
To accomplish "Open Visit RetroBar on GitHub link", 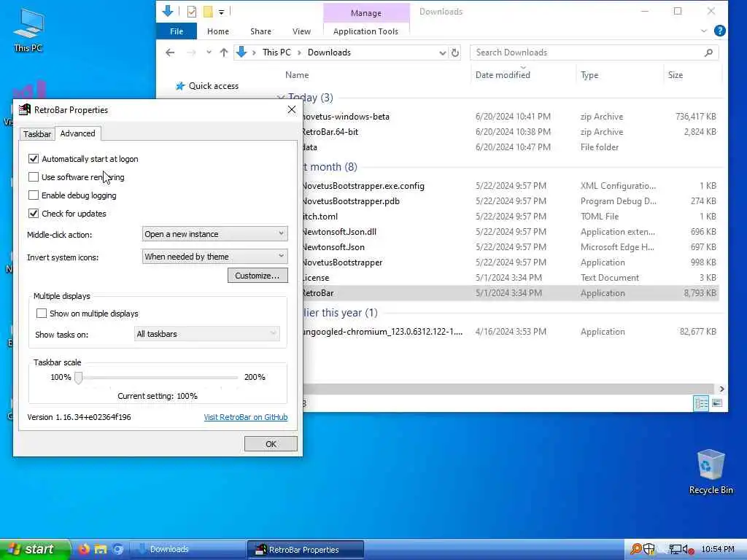I will [x=246, y=417].
